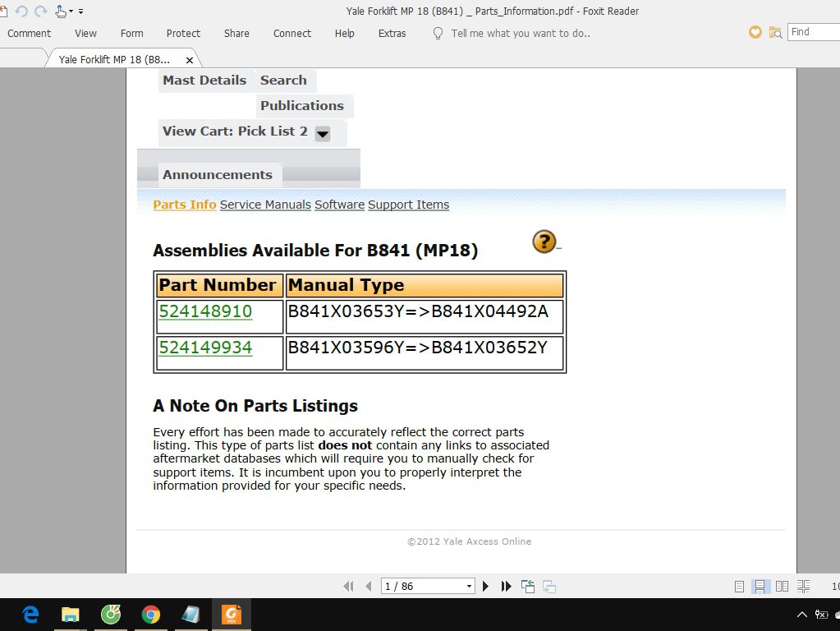Click the Mast Details heading
This screenshot has height=631, width=840.
tap(204, 81)
